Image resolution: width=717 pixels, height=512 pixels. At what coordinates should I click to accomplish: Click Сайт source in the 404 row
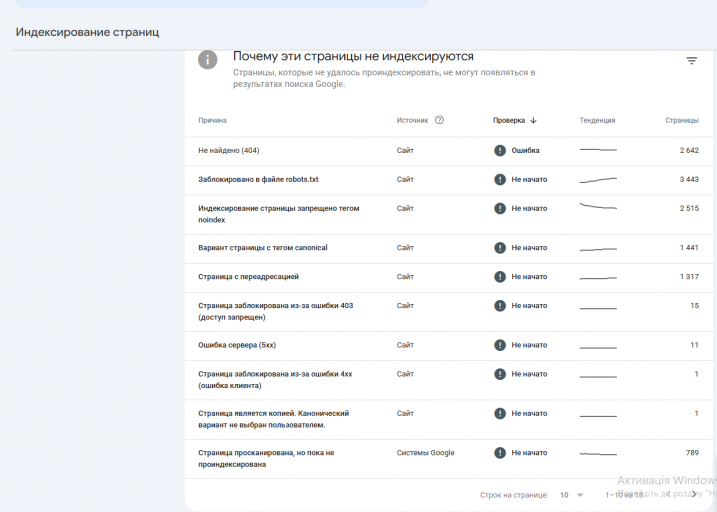pos(405,150)
